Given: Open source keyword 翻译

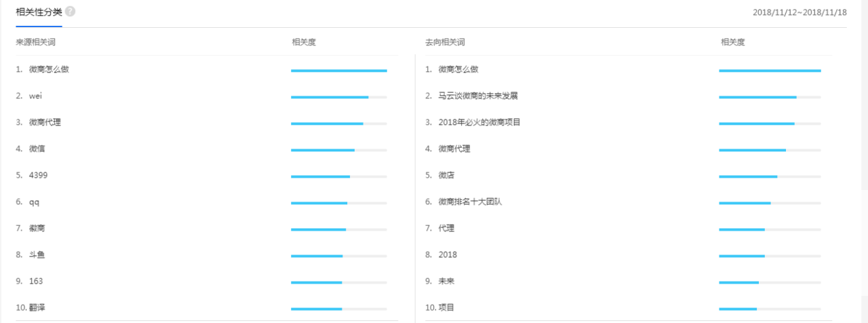Looking at the screenshot, I should [x=37, y=307].
